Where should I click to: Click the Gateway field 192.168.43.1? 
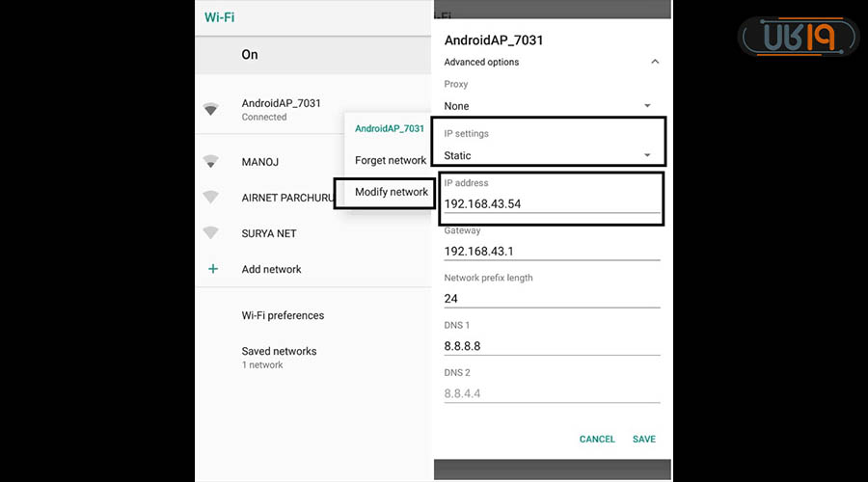point(551,251)
